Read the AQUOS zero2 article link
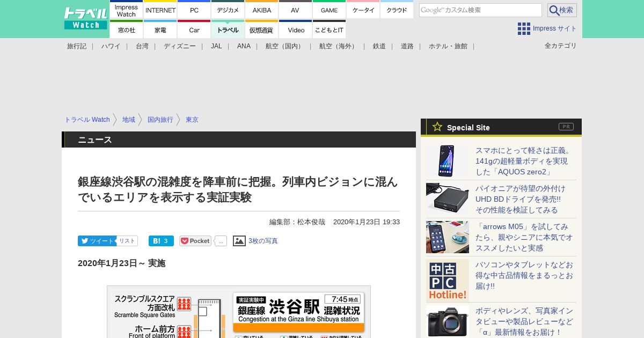 click(x=524, y=161)
